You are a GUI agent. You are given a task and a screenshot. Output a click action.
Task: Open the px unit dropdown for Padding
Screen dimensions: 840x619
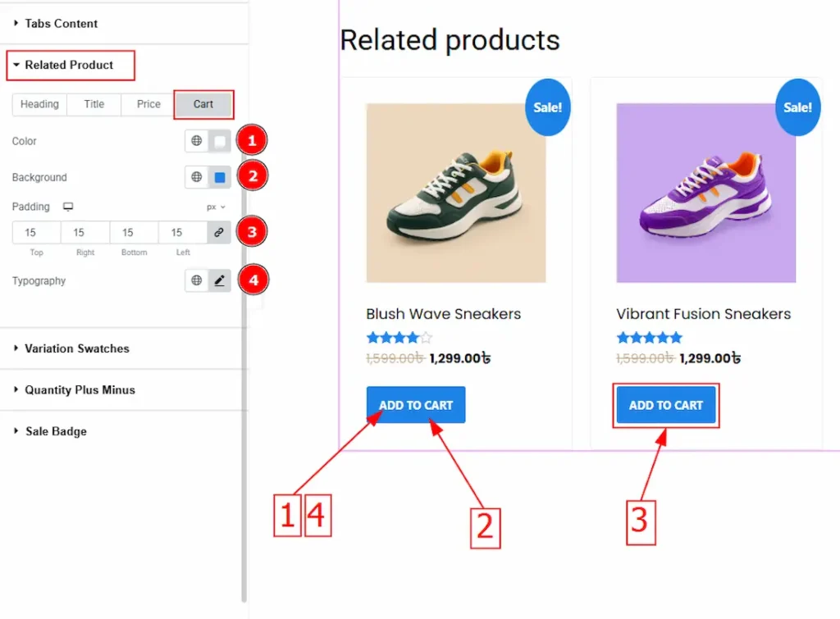click(x=216, y=207)
